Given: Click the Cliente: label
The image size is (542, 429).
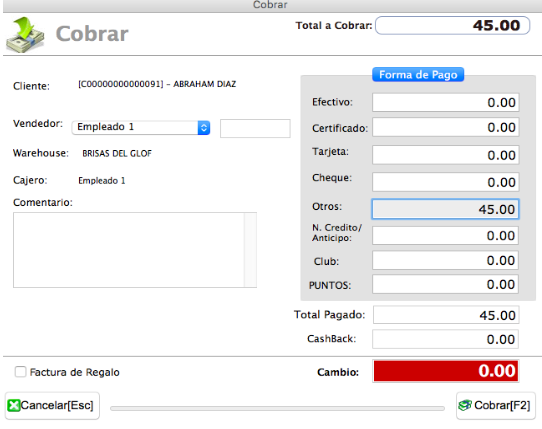Looking at the screenshot, I should click(x=31, y=86).
